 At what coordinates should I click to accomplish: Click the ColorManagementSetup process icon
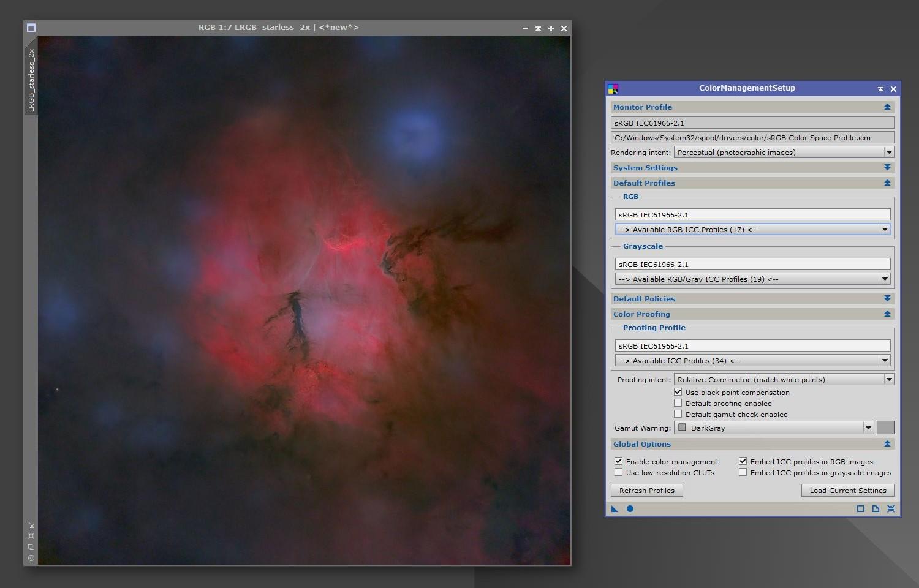click(x=613, y=89)
